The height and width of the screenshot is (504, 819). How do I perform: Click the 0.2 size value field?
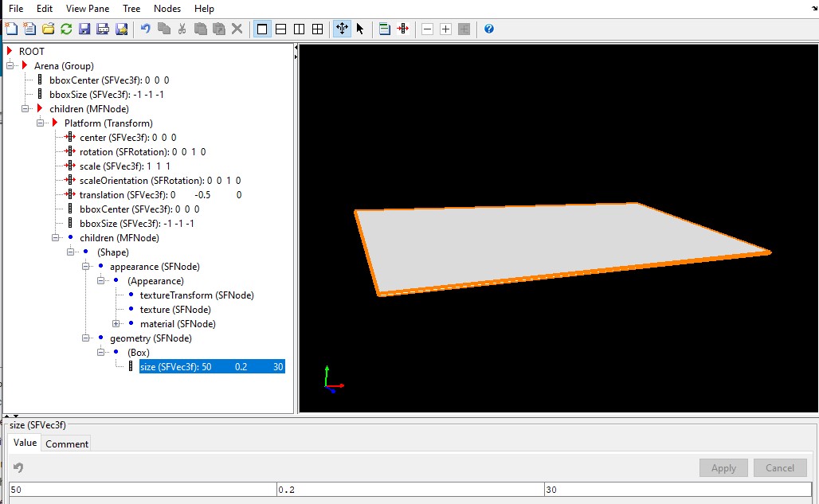tap(409, 490)
